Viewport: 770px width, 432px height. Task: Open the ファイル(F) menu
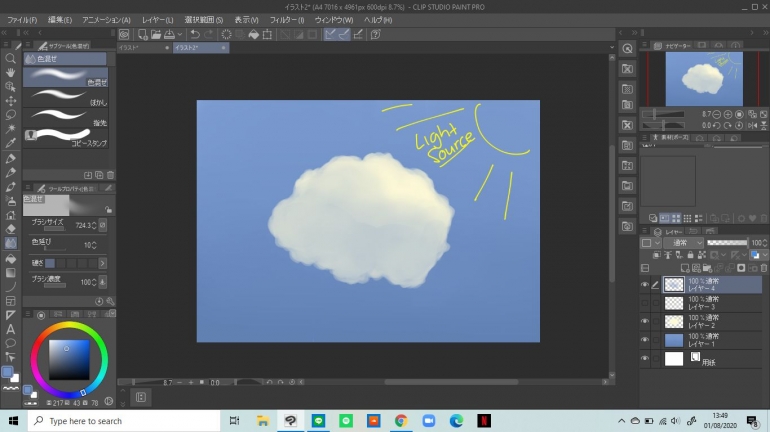(22, 20)
